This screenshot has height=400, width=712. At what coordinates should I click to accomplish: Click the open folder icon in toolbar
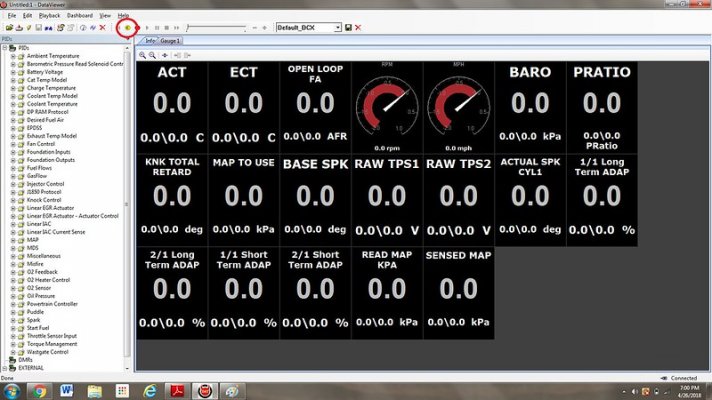9,28
